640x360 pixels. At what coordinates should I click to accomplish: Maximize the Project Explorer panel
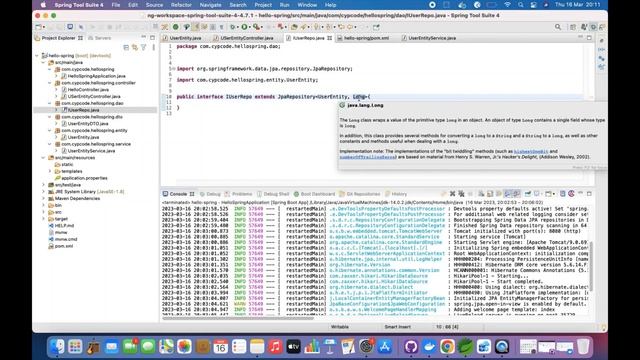(x=152, y=38)
